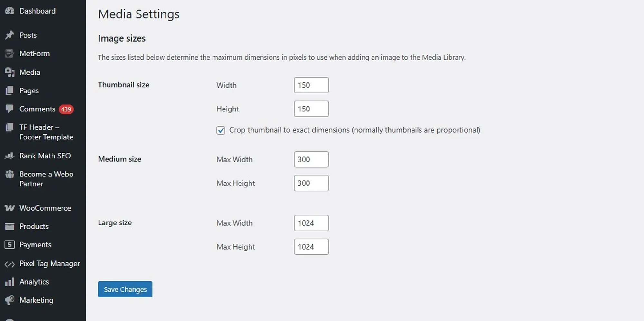The image size is (644, 321).
Task: Click the Payments dollar icon
Action: 10,245
